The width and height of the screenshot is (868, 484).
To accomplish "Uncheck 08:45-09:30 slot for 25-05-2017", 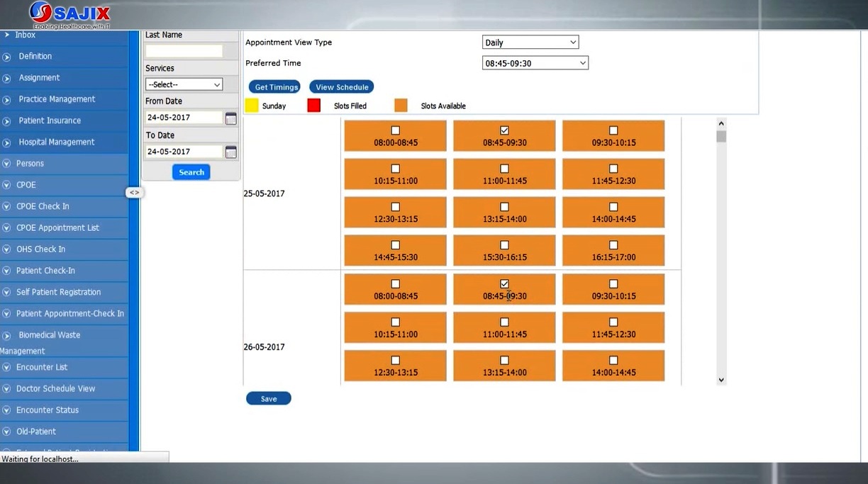I will [504, 130].
